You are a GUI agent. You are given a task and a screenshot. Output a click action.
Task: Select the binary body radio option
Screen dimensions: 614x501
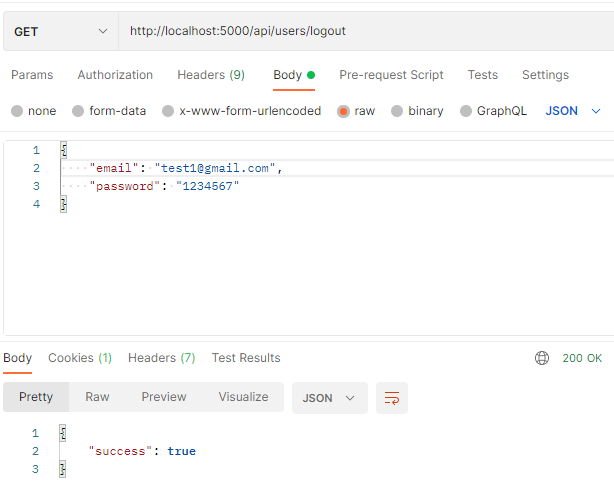(x=397, y=111)
